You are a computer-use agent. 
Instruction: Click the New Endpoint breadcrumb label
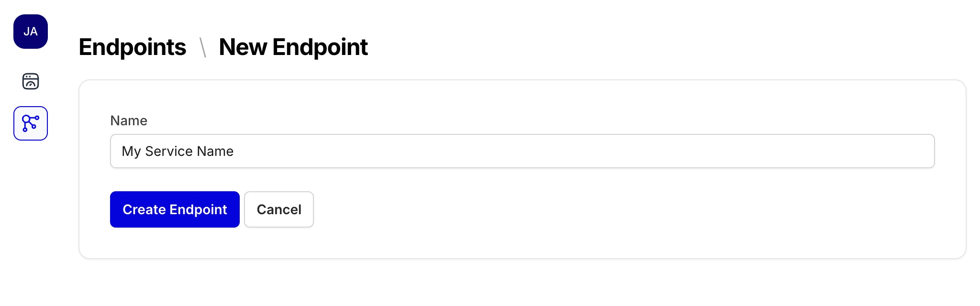tap(293, 47)
